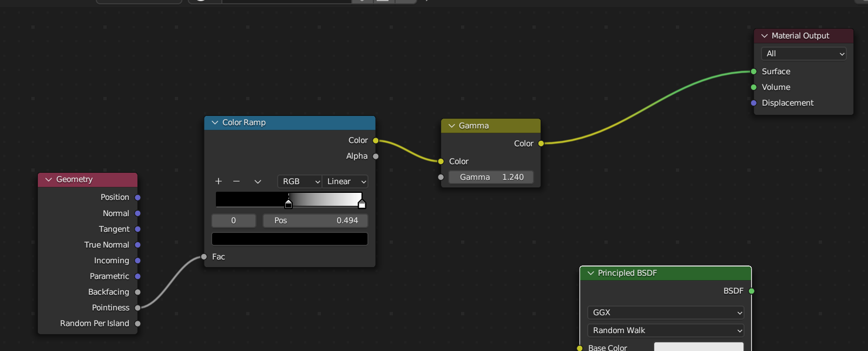This screenshot has height=351, width=868.
Task: Click the Base Color swatch in Principled BSDF
Action: 699,347
